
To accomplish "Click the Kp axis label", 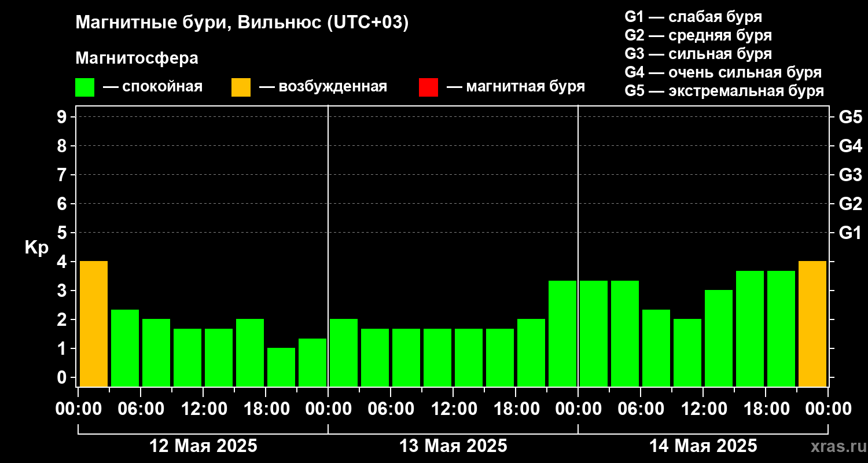I will (x=36, y=248).
